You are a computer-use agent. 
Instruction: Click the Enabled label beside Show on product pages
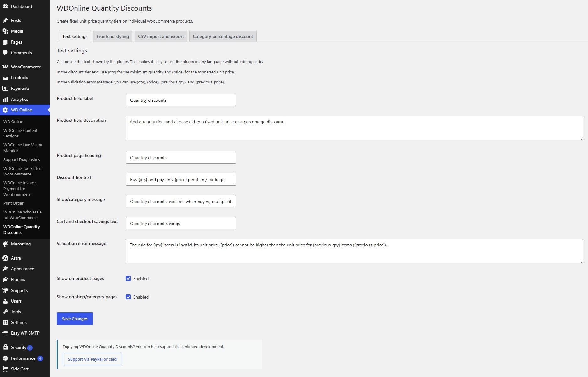[141, 279]
